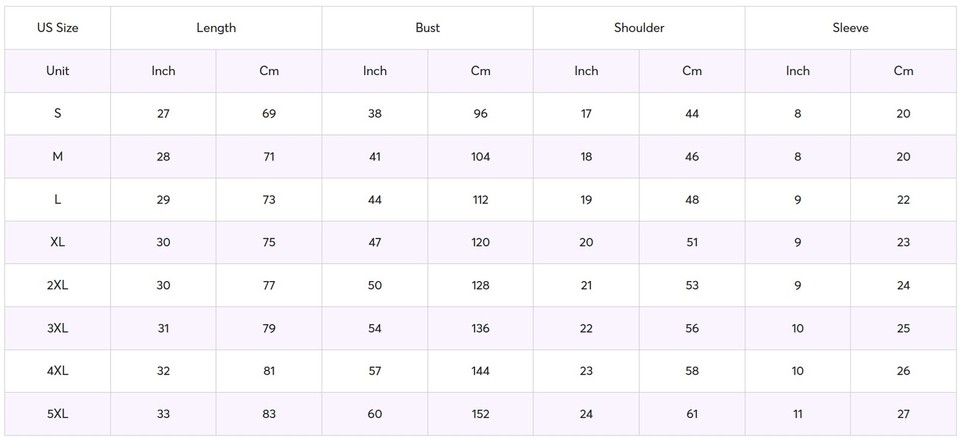
Task: Click the Bust column header
Action: pyautogui.click(x=427, y=28)
